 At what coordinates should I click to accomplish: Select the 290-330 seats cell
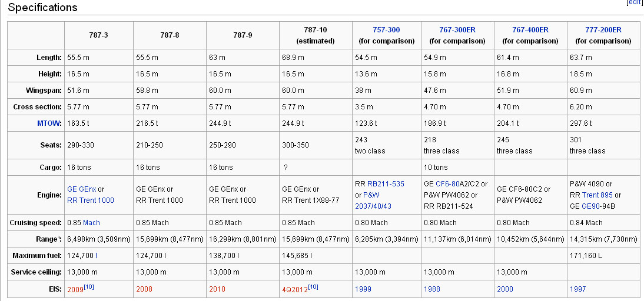[x=98, y=145]
